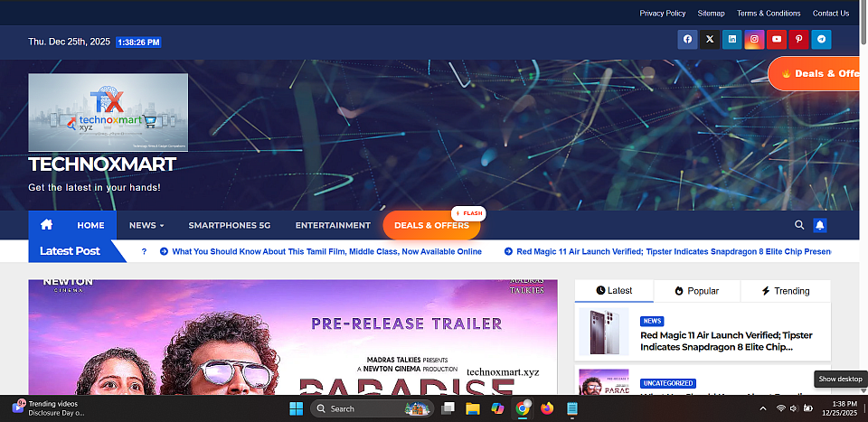
Task: Open the Facebook social icon
Action: point(687,39)
